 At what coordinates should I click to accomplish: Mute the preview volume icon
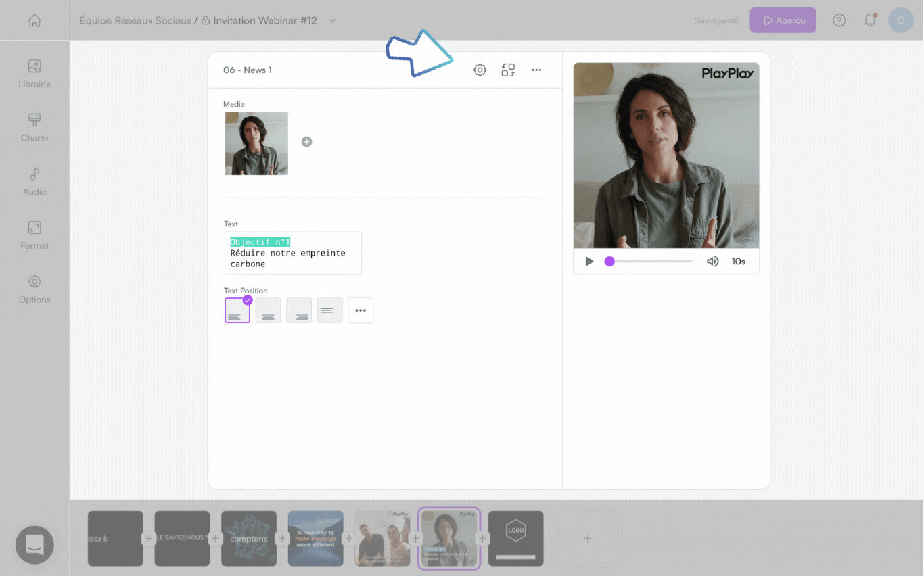tap(712, 262)
